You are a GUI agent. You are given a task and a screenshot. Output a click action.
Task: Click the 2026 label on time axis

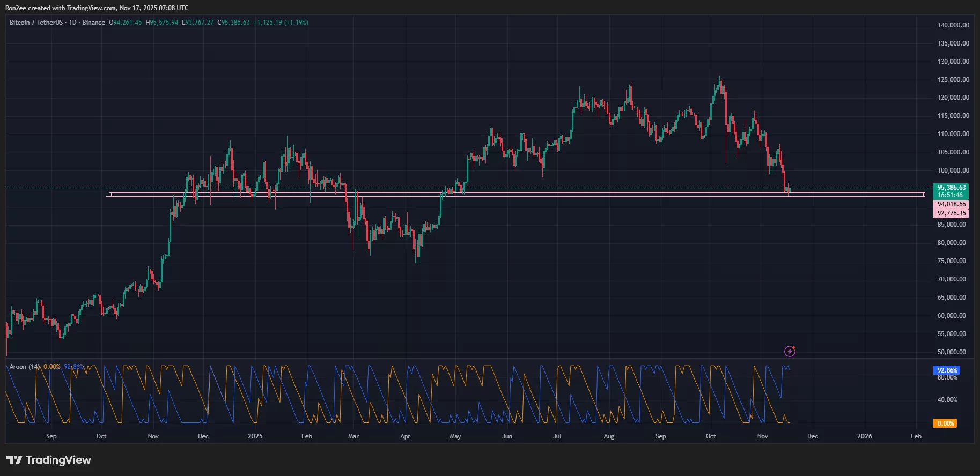864,436
